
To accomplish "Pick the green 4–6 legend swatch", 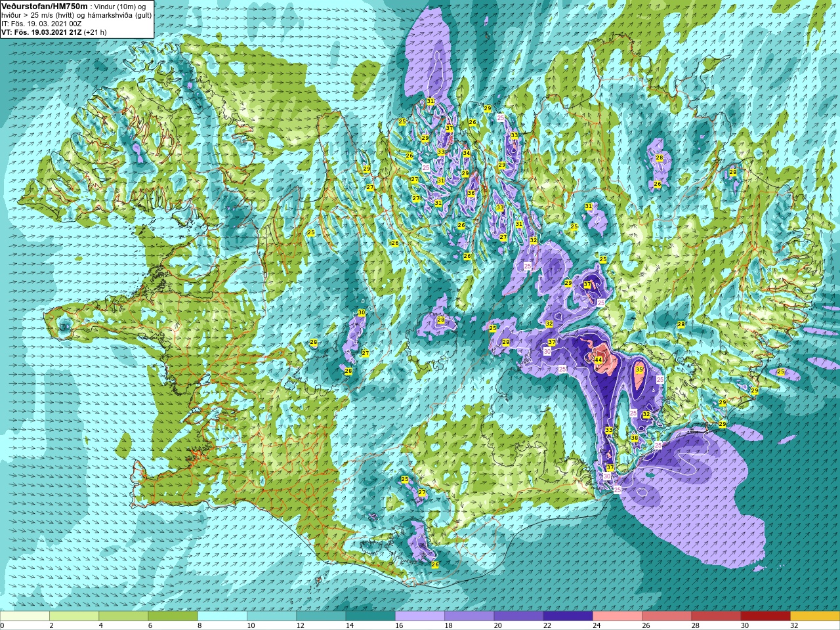I will 123,616.
